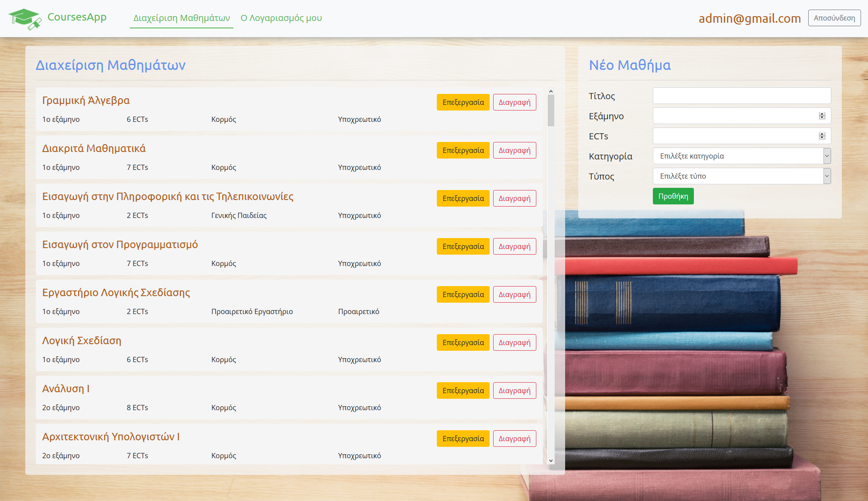The width and height of the screenshot is (868, 501).
Task: Edit the Ανάλυση Ι course
Action: [x=463, y=390]
